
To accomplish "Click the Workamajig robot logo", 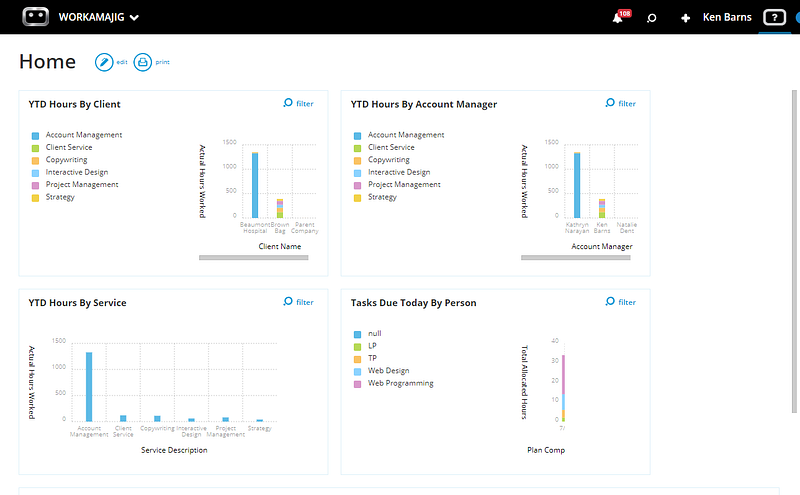I will pos(36,17).
